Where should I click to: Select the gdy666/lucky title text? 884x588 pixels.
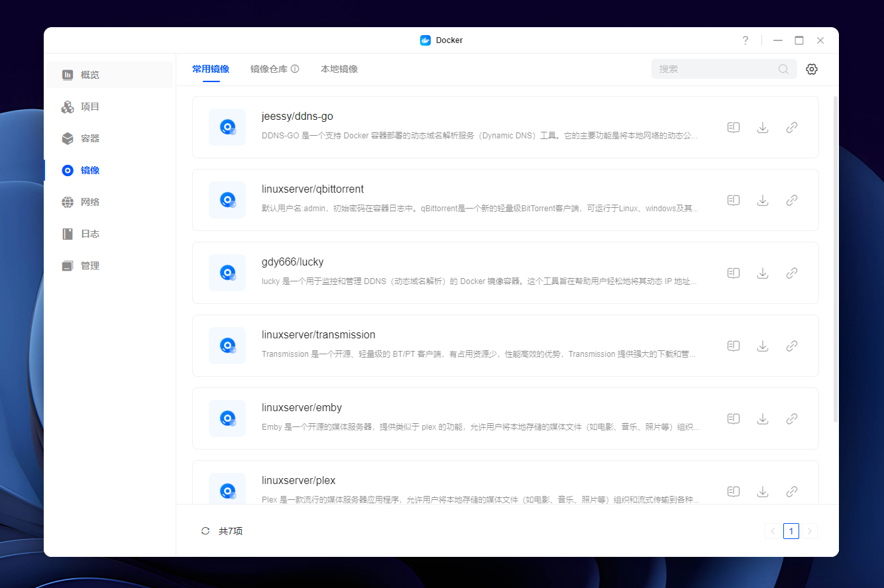click(x=293, y=262)
